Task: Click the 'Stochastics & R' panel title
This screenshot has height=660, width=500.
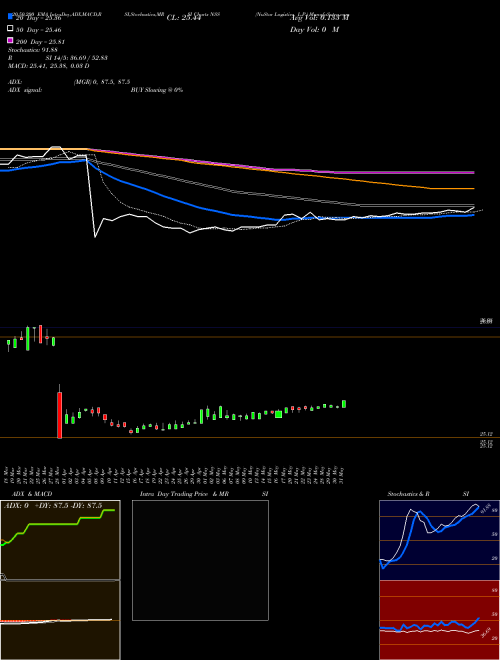Action: pyautogui.click(x=408, y=494)
